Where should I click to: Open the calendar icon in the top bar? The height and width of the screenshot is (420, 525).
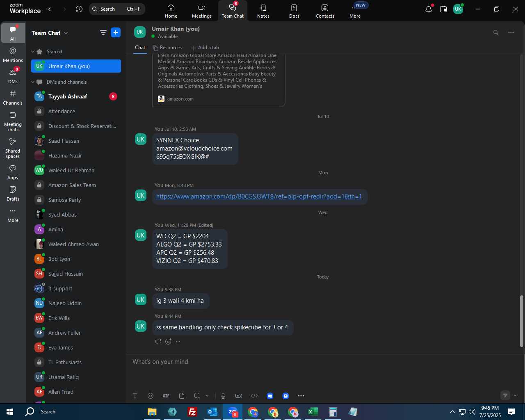point(443,9)
